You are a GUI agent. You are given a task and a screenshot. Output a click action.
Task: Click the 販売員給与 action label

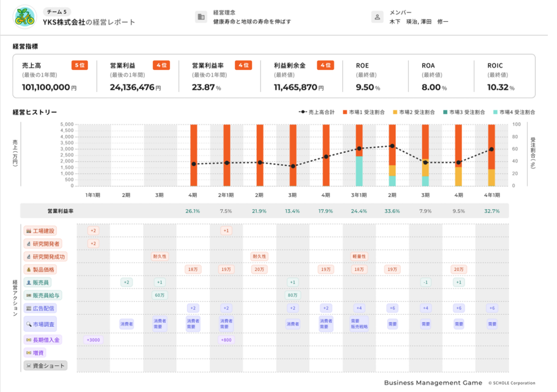click(x=43, y=295)
